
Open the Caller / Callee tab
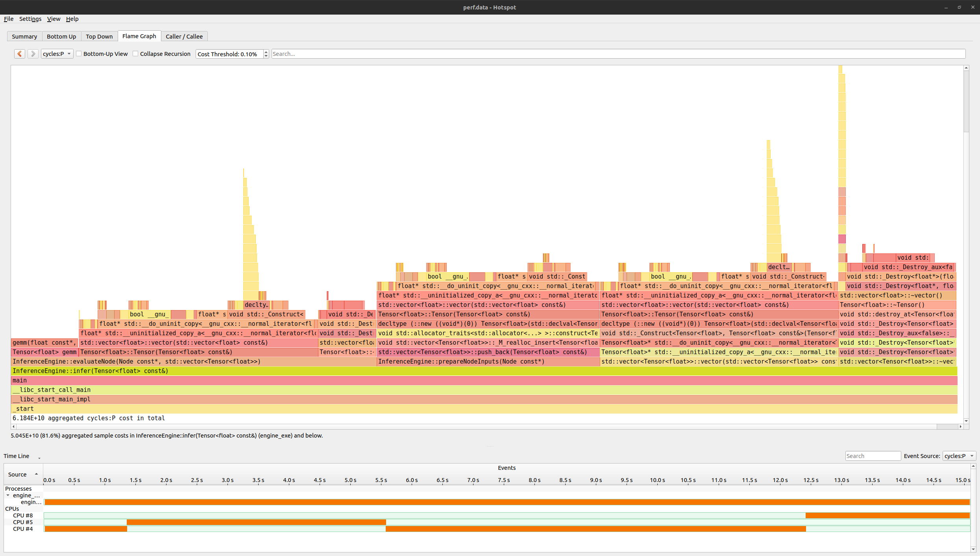pyautogui.click(x=184, y=36)
